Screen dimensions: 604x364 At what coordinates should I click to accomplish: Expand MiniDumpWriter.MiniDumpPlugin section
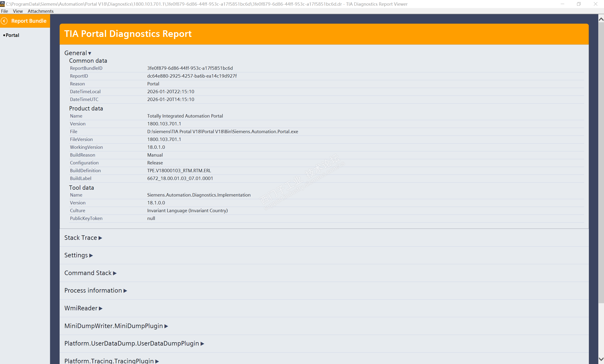click(x=116, y=326)
